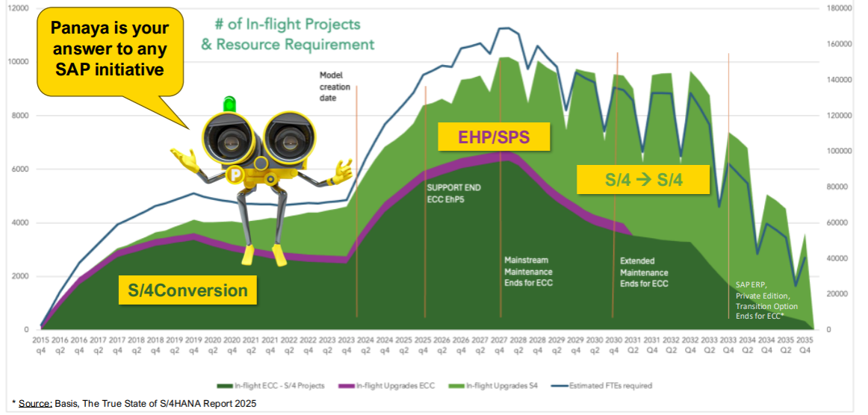Viewport: 868px width, 415px height.
Task: Select the yellow Panaya speech bubble
Action: click(110, 52)
